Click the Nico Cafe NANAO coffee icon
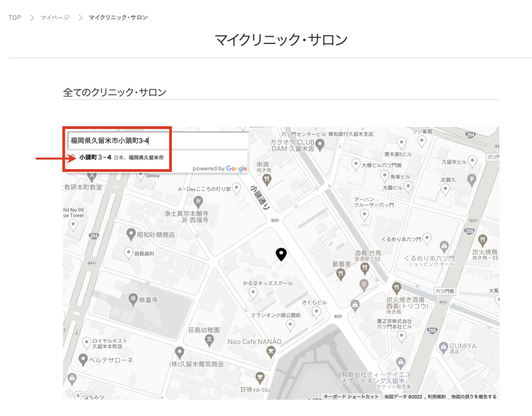The height and width of the screenshot is (416, 532). tap(271, 351)
